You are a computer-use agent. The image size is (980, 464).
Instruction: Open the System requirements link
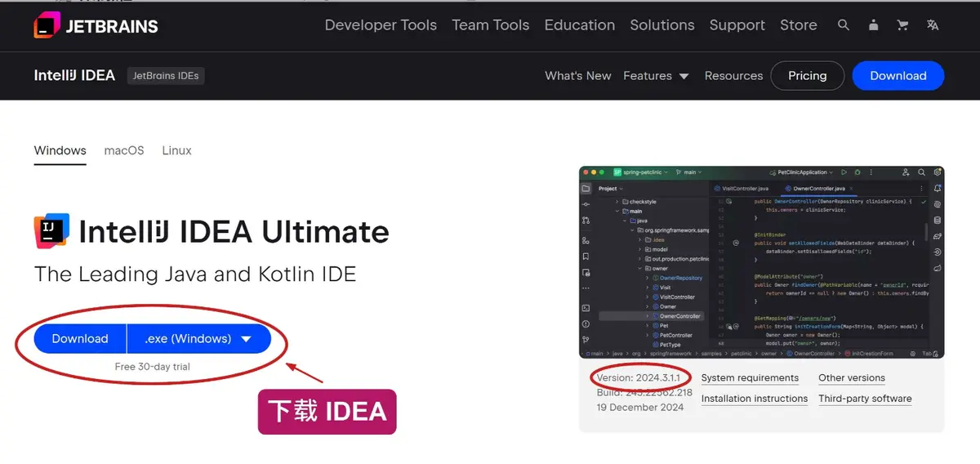750,377
